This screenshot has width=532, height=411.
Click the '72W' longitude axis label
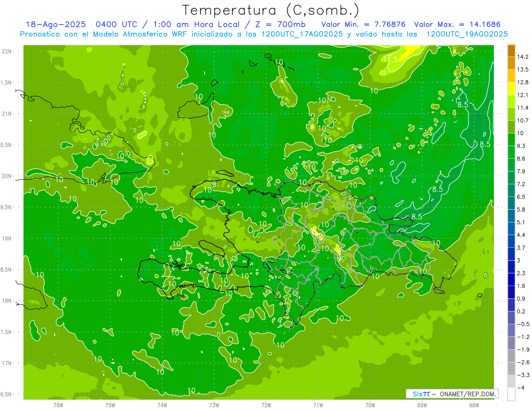coord(266,405)
